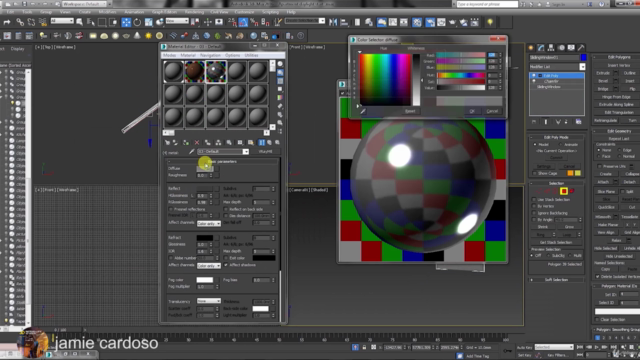This screenshot has height=360, width=640.
Task: Toggle Ignore Backfacing checkbox
Action: [534, 213]
